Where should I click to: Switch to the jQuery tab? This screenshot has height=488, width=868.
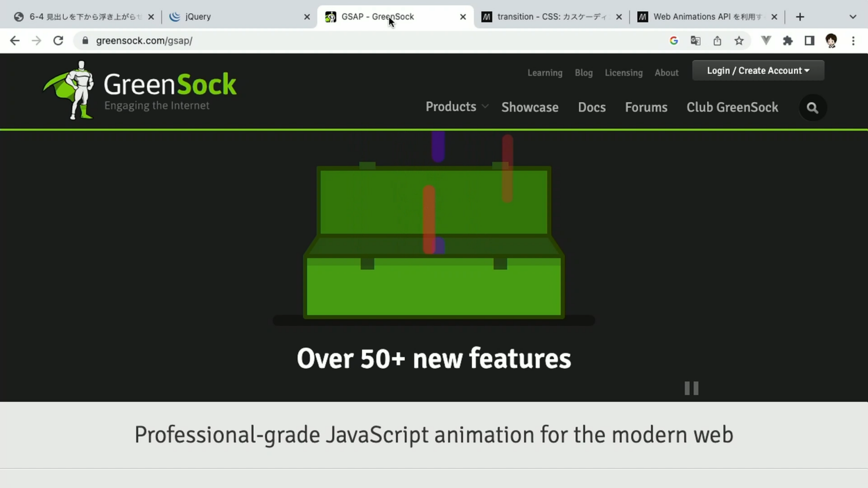click(x=237, y=17)
